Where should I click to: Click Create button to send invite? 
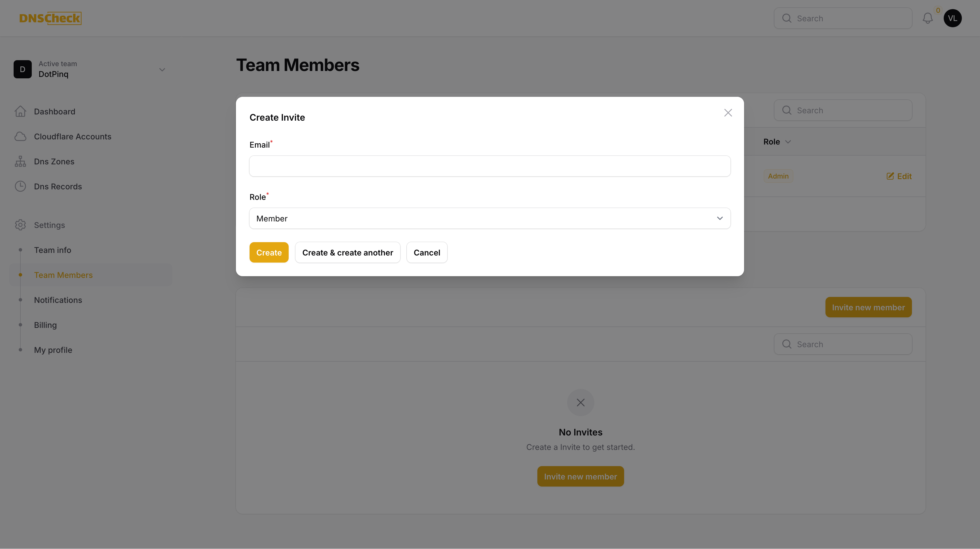[269, 253]
